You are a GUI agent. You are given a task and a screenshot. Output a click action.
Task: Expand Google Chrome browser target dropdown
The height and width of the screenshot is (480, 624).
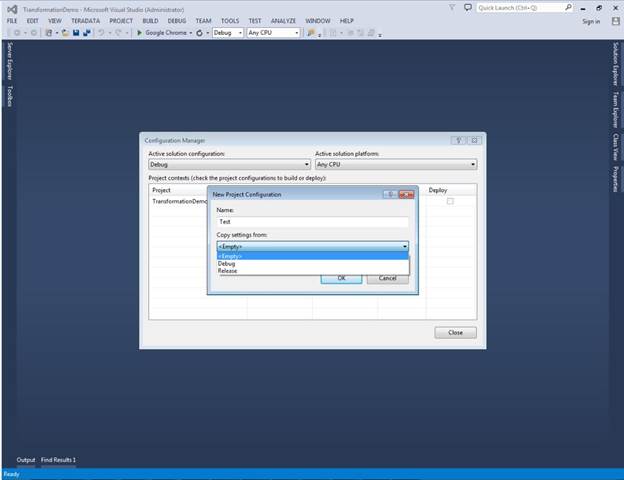(191, 33)
